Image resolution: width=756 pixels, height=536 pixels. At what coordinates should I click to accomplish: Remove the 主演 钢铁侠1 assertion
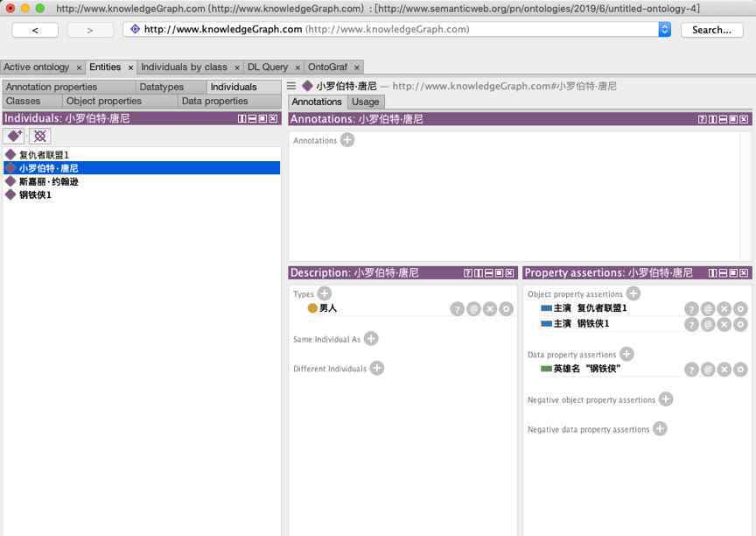(x=724, y=325)
